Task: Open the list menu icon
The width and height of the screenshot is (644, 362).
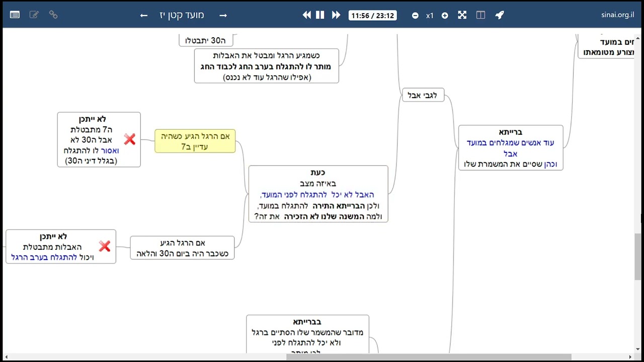Action: [x=15, y=15]
